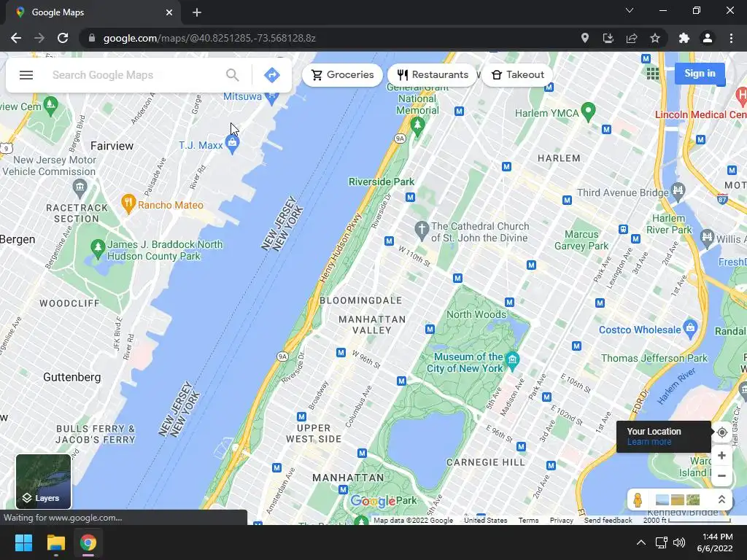Click the address bar URL
The image size is (747, 560).
coord(209,38)
